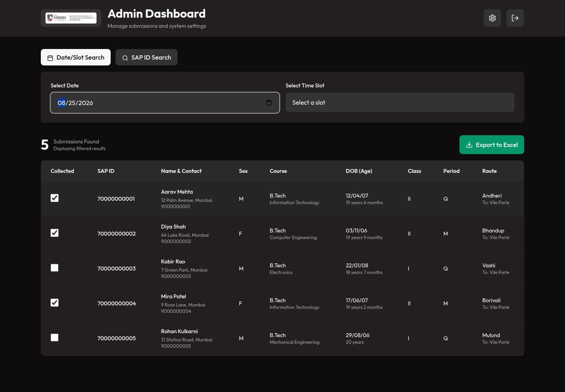Click the Bhandup route cell

(x=496, y=234)
